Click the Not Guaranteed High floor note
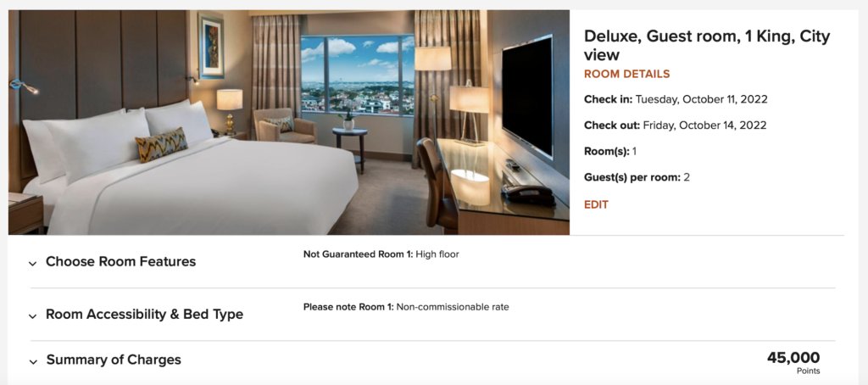 [381, 254]
